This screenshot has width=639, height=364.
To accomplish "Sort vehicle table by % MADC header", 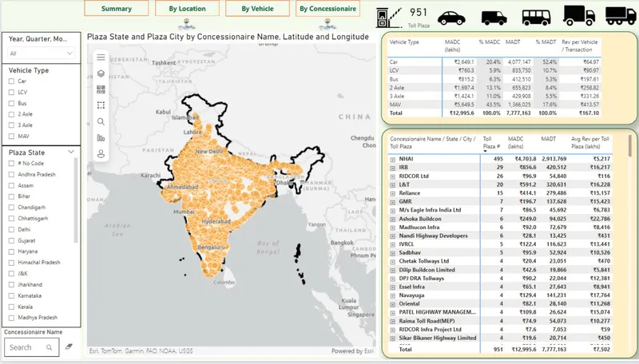I will tap(490, 42).
